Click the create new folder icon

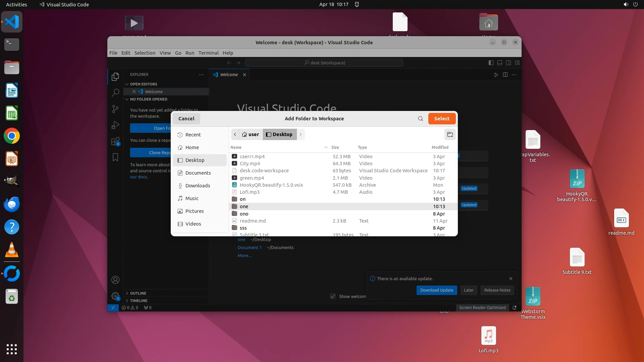click(x=450, y=134)
